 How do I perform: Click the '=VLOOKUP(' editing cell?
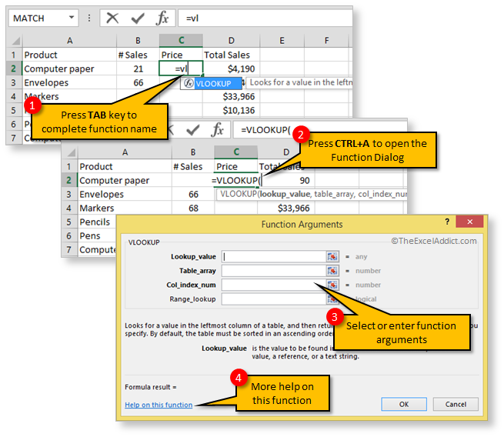tap(236, 181)
